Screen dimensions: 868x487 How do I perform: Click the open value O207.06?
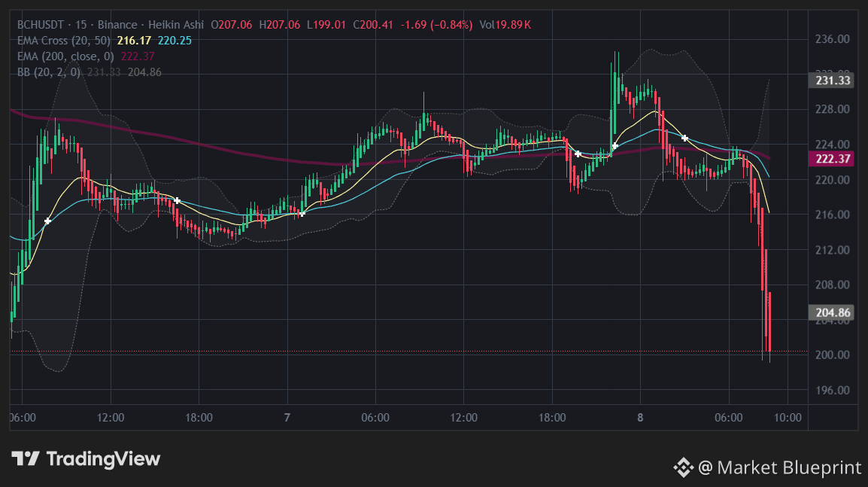click(232, 25)
